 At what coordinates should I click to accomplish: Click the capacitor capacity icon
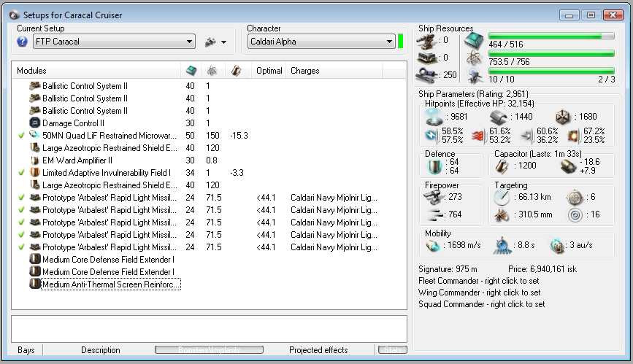(x=502, y=166)
